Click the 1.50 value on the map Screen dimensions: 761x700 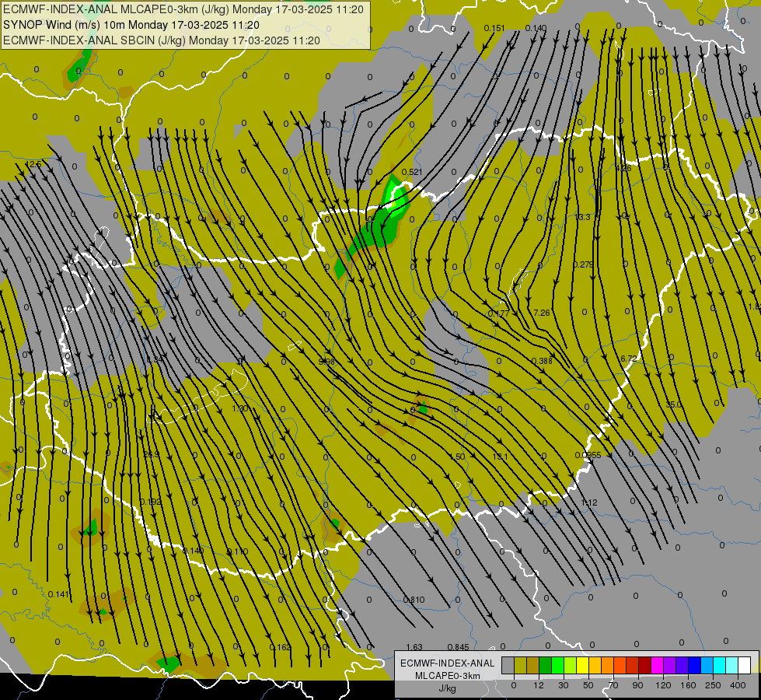click(x=457, y=457)
